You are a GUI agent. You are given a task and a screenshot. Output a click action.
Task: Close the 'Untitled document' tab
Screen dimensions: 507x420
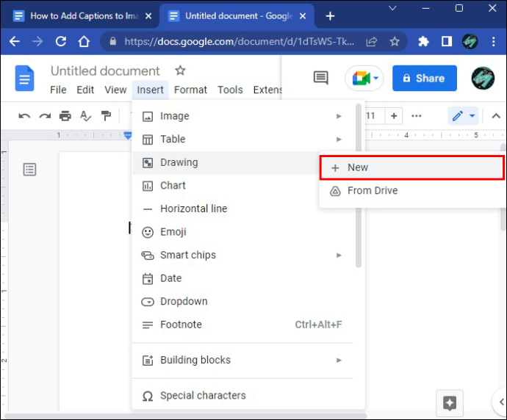click(x=303, y=16)
